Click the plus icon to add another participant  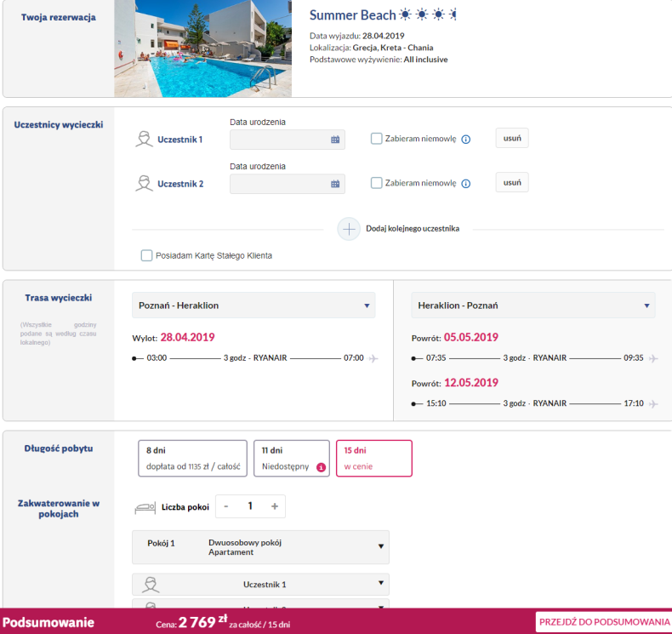tap(349, 229)
